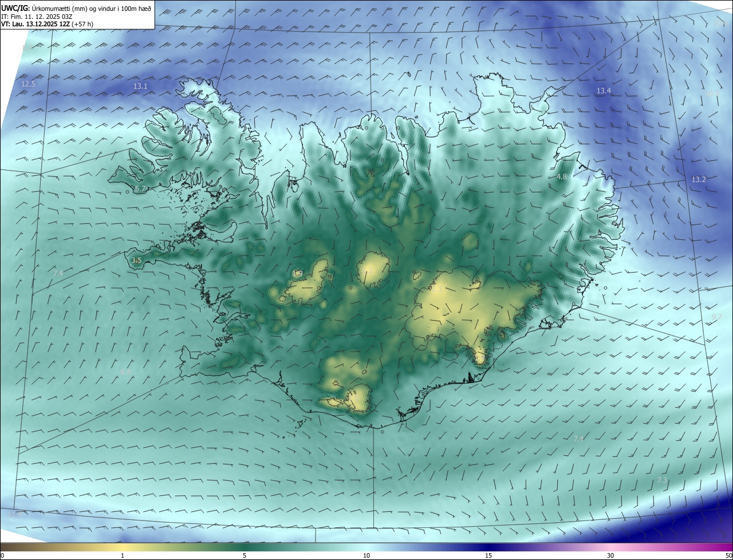Click the map value label '9.7'

[x=717, y=317]
